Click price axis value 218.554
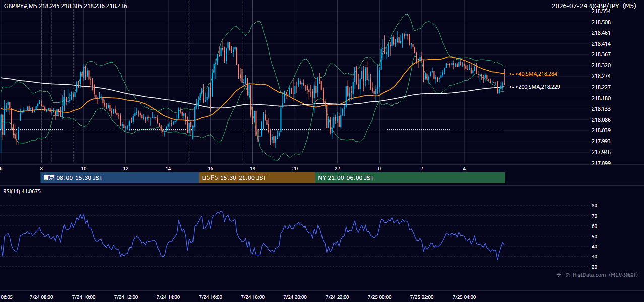Screen dimensions: 644x302 tap(601, 11)
